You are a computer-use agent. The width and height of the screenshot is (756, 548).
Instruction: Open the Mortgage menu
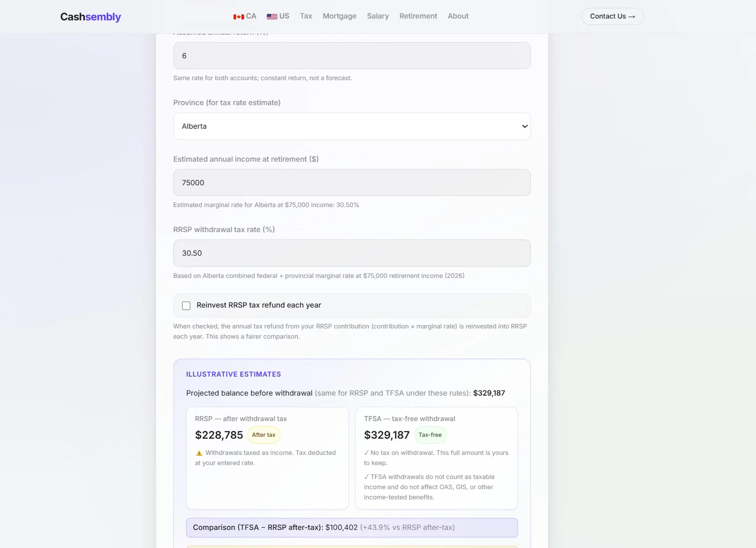click(x=340, y=16)
